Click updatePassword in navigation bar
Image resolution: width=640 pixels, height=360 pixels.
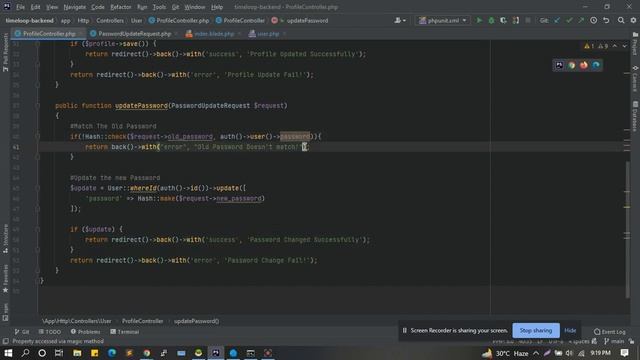coord(307,20)
